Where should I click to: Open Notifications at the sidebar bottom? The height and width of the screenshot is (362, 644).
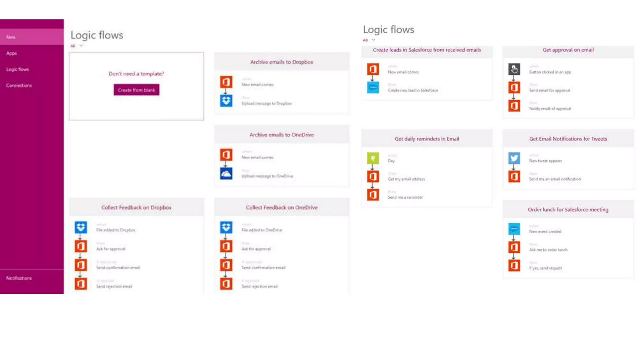19,278
